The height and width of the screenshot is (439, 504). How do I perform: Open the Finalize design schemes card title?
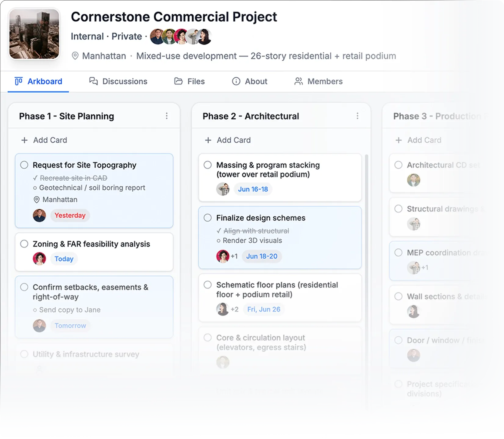[261, 218]
